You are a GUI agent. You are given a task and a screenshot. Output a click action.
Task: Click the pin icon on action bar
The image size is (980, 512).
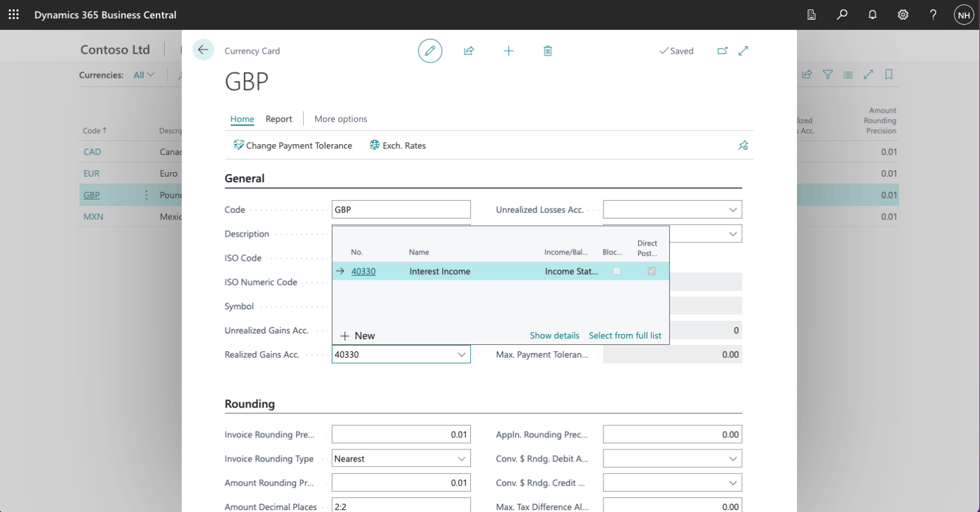pyautogui.click(x=743, y=145)
